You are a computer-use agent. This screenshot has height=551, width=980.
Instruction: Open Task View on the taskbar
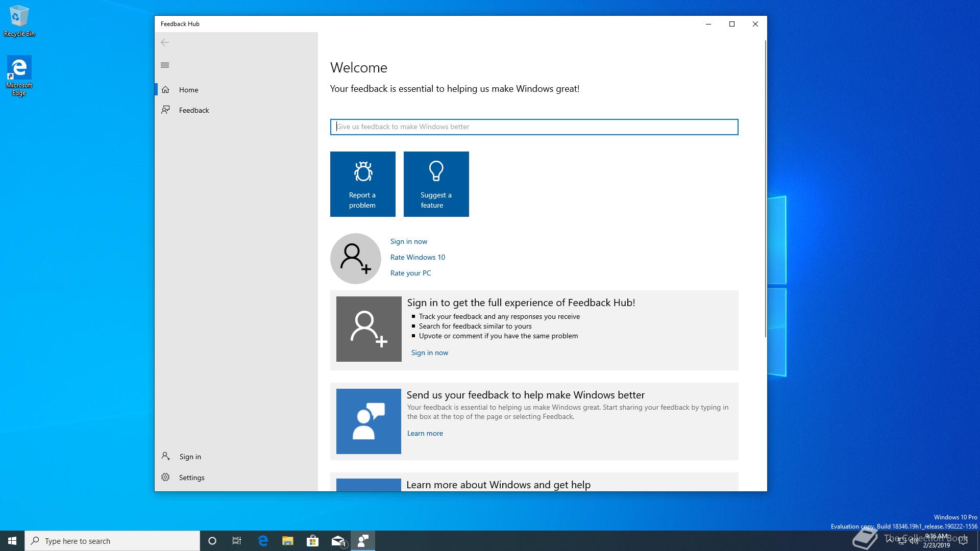[237, 541]
